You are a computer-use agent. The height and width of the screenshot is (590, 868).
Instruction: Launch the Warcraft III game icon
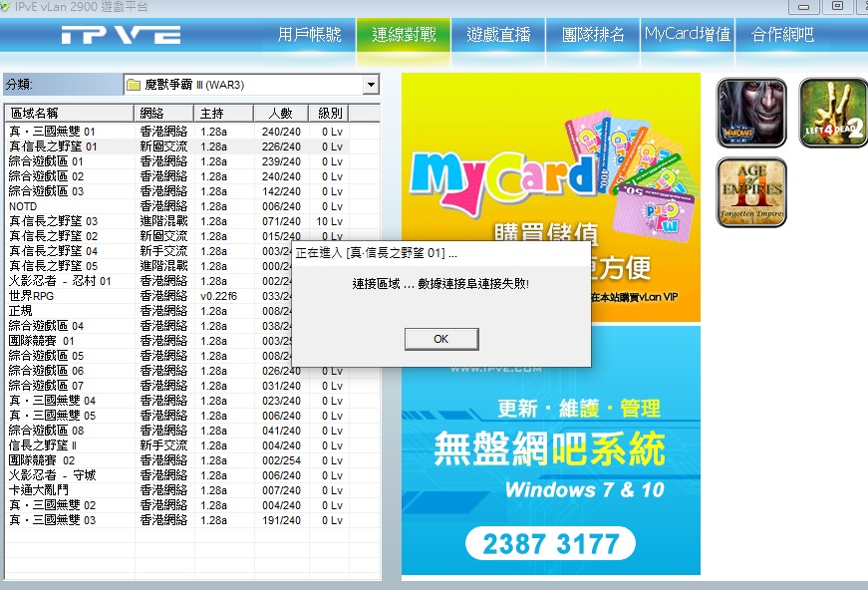click(x=751, y=113)
